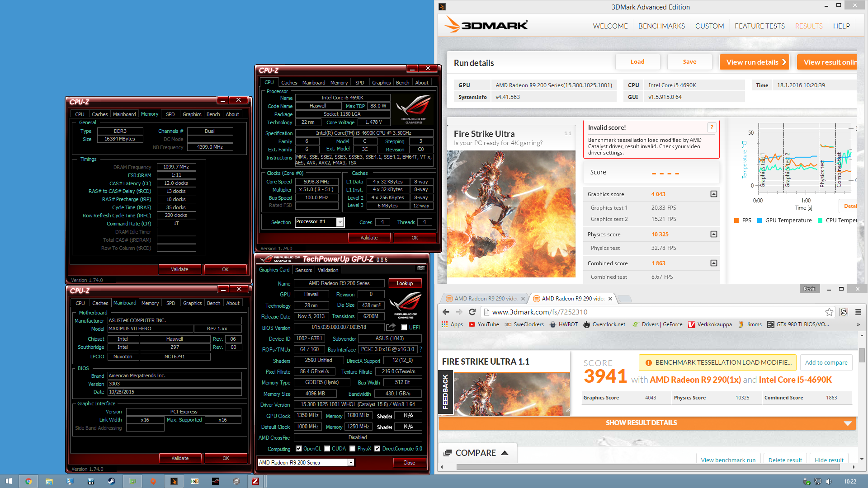This screenshot has width=868, height=488.
Task: Click Validate in the CPU-Z CPU window
Action: coord(369,238)
